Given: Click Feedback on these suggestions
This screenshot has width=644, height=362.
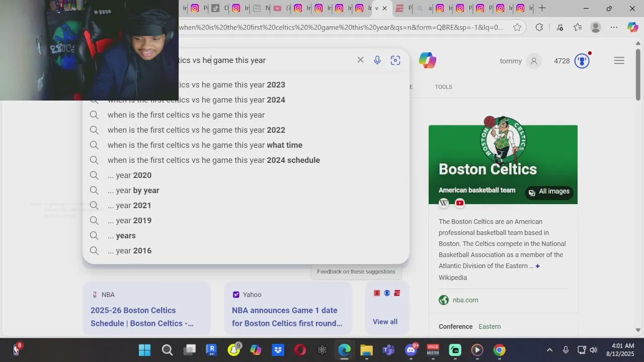Looking at the screenshot, I should [356, 271].
